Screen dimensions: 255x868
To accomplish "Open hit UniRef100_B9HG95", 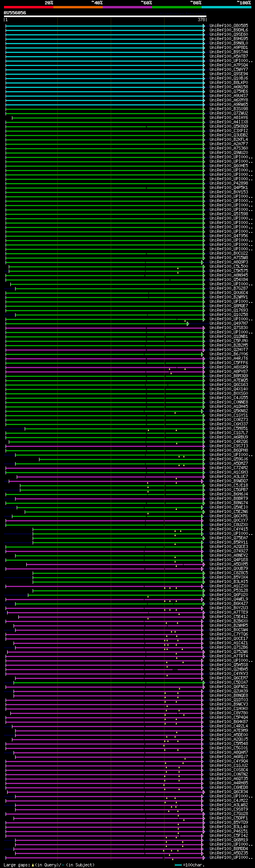I will tap(229, 39).
